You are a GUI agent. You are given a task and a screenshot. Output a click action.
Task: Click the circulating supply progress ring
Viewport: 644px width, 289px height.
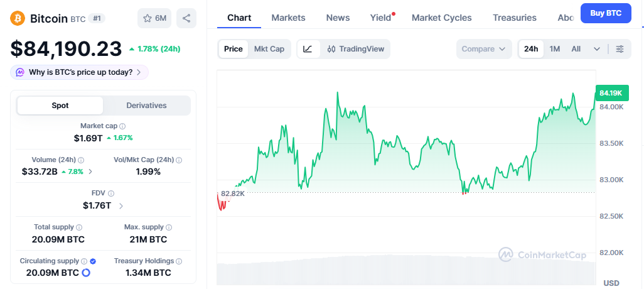coord(86,273)
